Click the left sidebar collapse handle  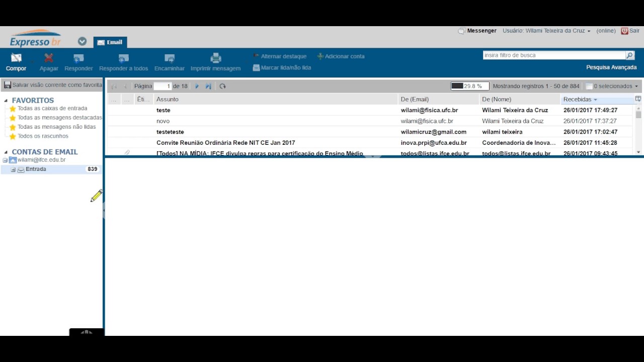[104, 210]
